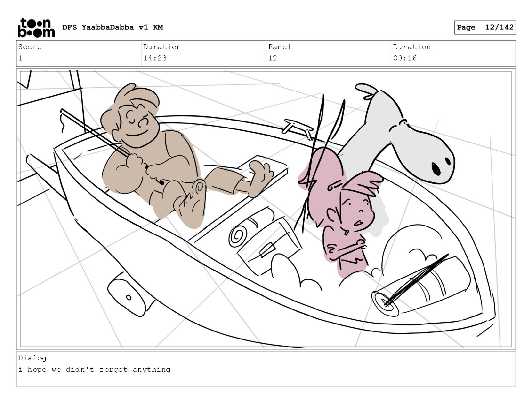Click the Toon Boom logo
The width and height of the screenshot is (532, 411).
[36, 27]
